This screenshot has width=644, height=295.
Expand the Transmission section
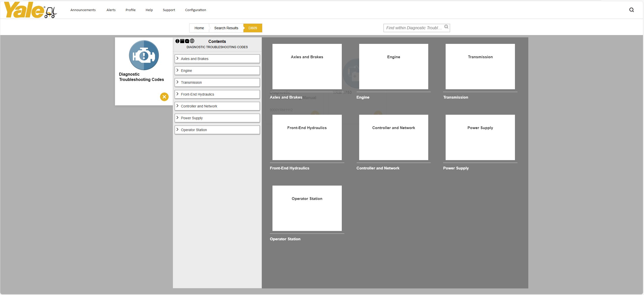point(177,82)
